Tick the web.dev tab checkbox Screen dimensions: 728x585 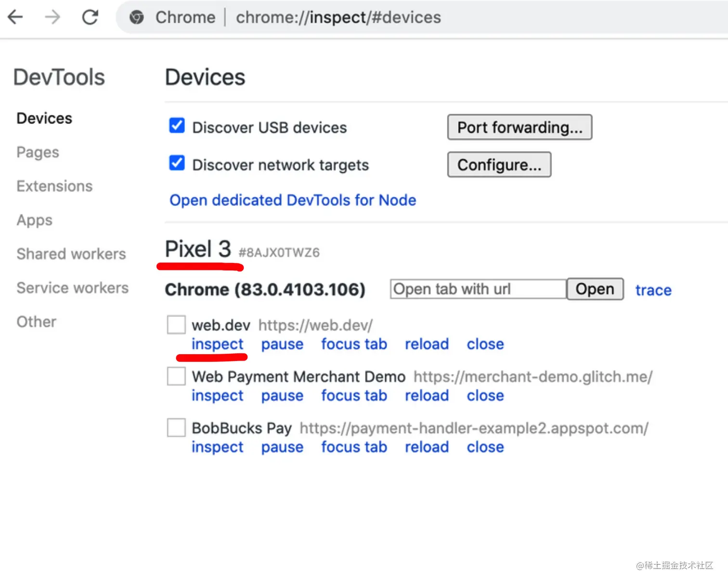(176, 325)
